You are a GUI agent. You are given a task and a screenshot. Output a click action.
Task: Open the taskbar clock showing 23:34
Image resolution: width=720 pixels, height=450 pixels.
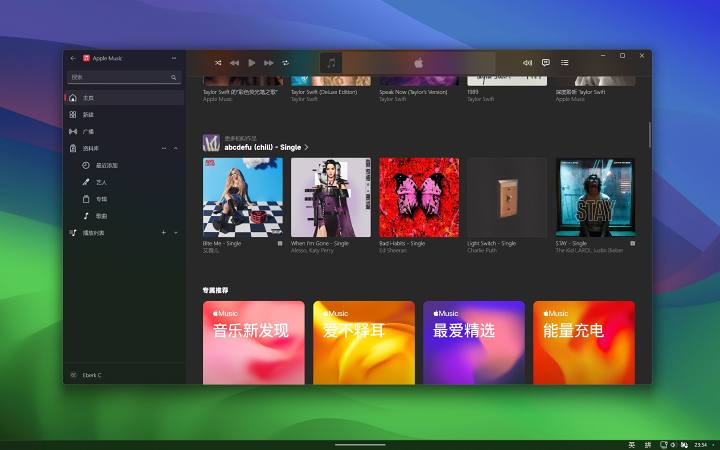tap(700, 445)
